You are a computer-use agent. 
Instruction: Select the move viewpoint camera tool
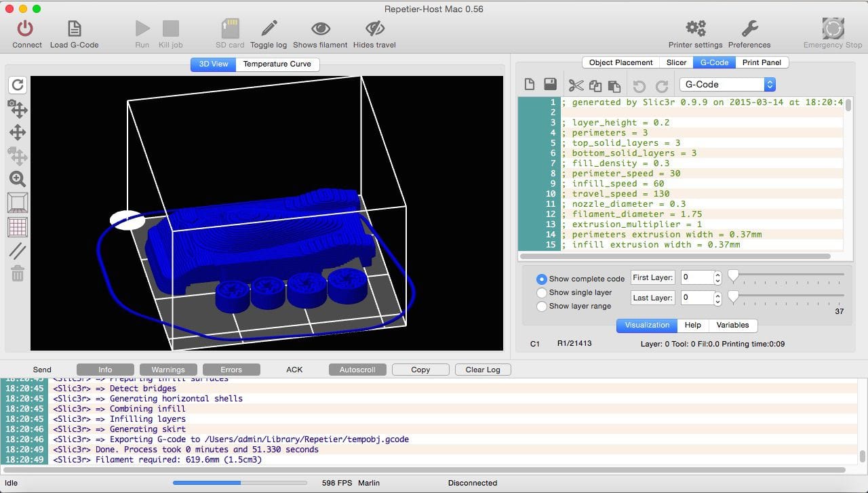[18, 109]
